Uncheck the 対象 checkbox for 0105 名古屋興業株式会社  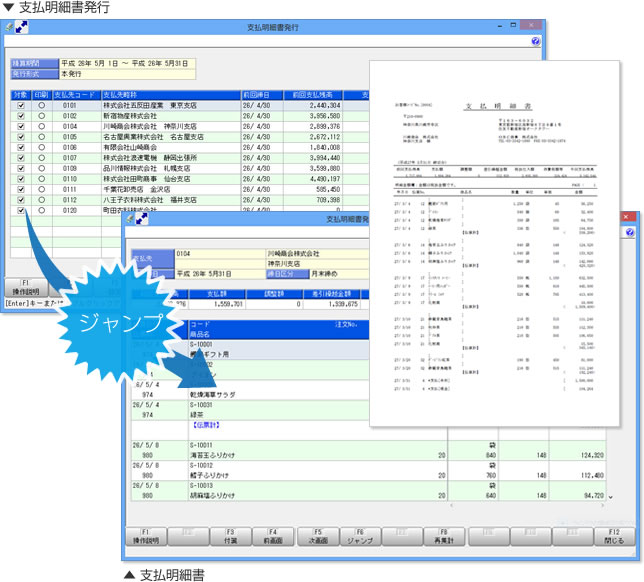(x=21, y=137)
